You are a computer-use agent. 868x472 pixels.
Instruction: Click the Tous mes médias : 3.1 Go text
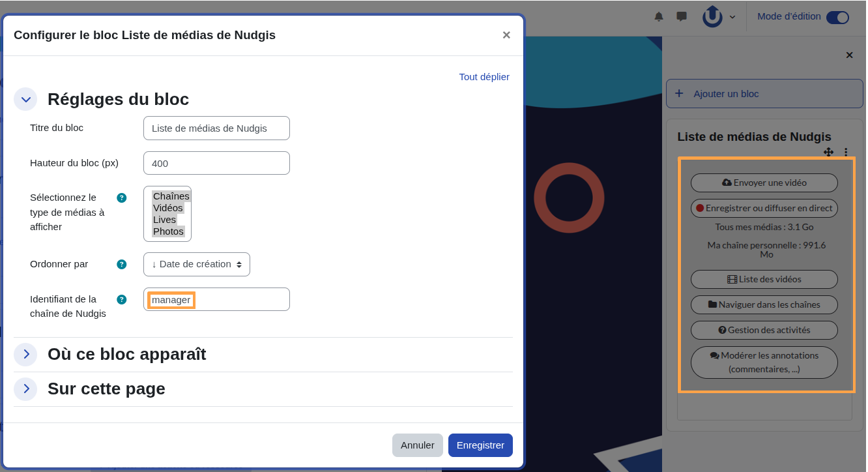click(x=764, y=227)
